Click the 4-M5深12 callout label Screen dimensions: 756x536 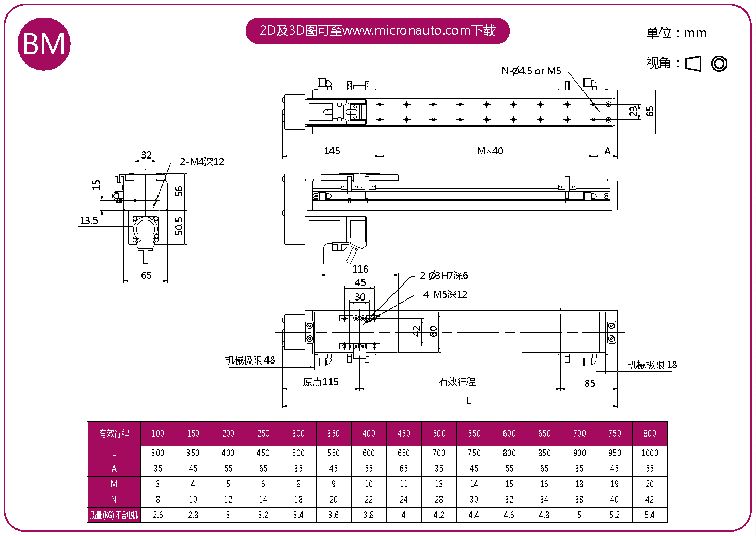coord(445,295)
